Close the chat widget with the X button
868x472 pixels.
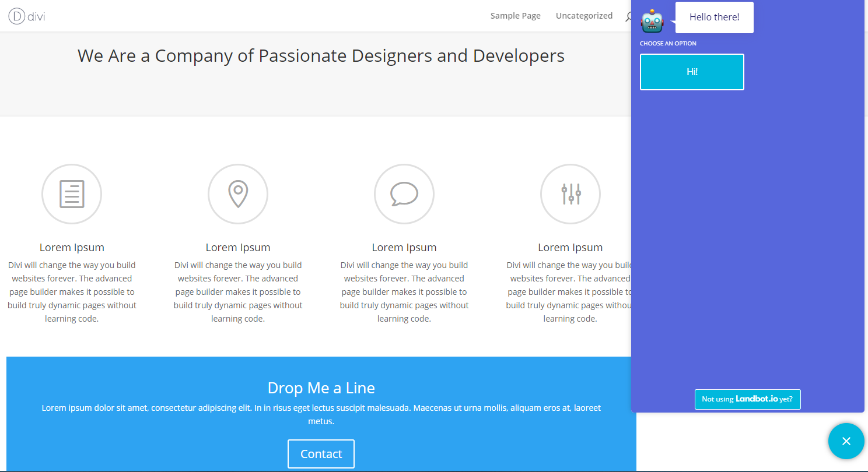pos(846,441)
